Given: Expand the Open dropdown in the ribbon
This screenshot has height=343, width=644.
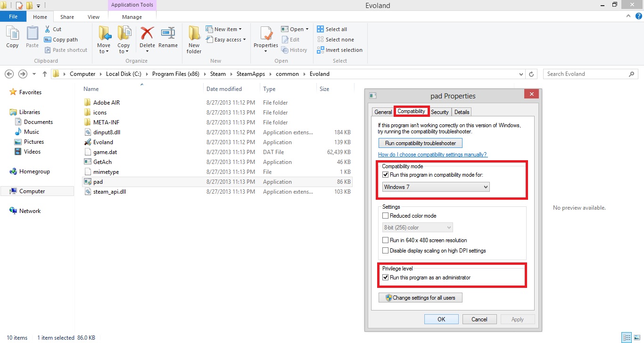Looking at the screenshot, I should coord(306,29).
